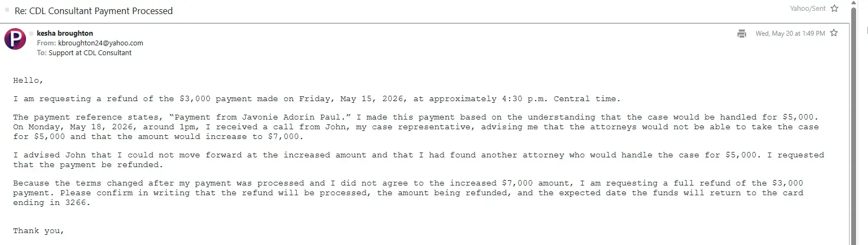Open the sender's purple P avatar
The image size is (868, 245).
point(15,39)
